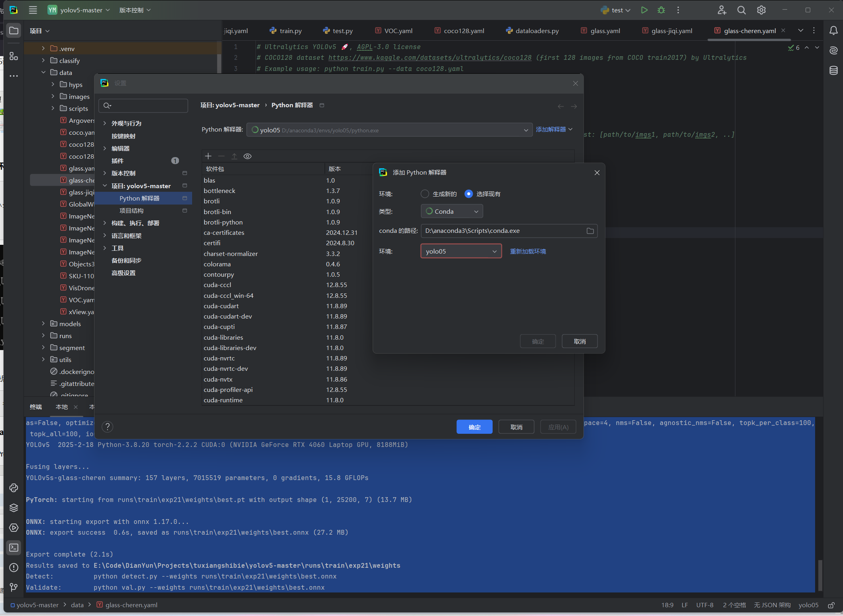843x616 pixels.
Task: Open the Python Packages layers icon
Action: 14,508
